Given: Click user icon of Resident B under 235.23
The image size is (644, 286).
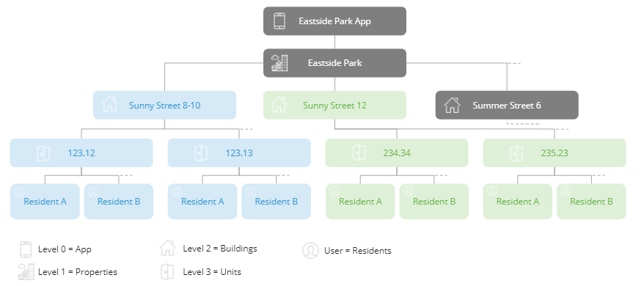Looking at the screenshot, I should 566,191.
